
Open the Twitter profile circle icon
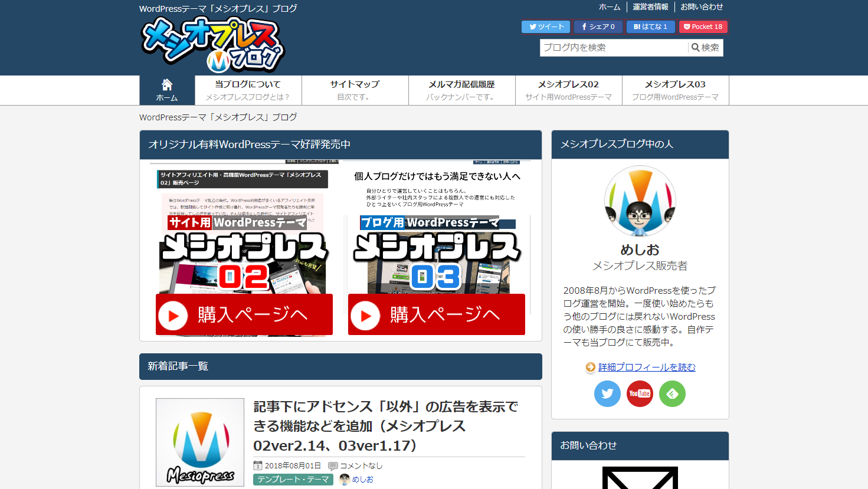click(x=607, y=393)
